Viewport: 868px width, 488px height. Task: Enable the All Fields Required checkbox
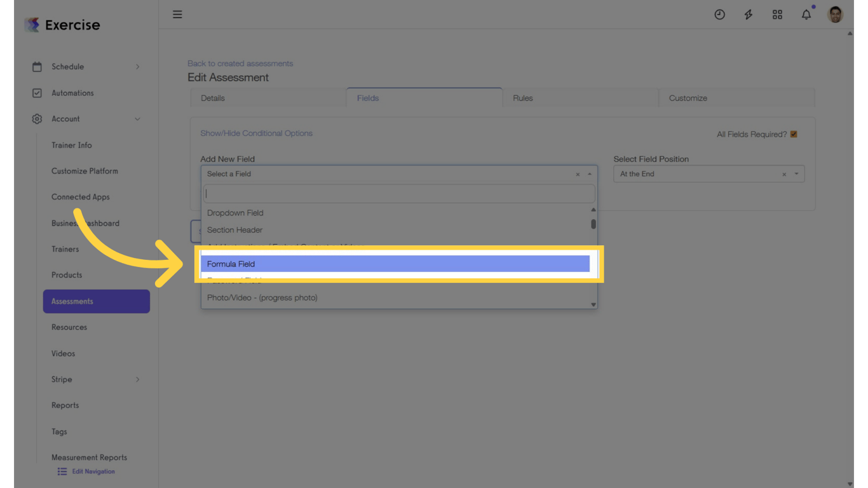(792, 133)
